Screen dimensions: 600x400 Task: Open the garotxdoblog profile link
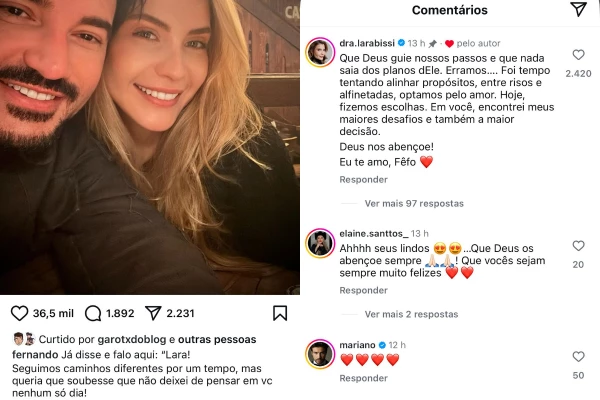tap(132, 340)
